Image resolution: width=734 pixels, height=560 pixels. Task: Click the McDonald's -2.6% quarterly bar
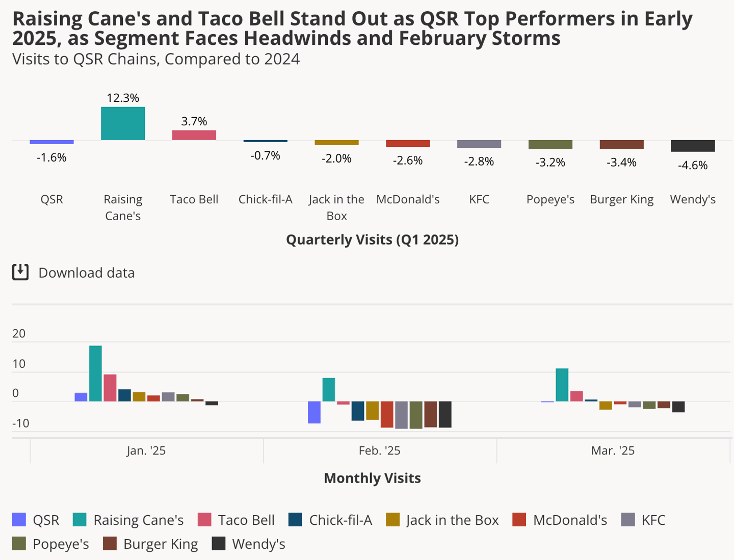click(x=408, y=143)
